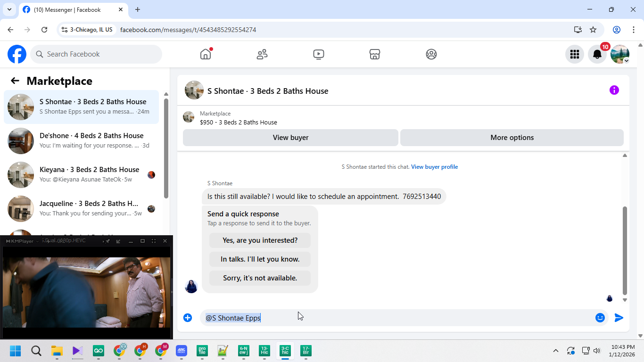Screen dimensions: 644x362
Task: Click the conversation list scrollbar
Action: pos(166,148)
